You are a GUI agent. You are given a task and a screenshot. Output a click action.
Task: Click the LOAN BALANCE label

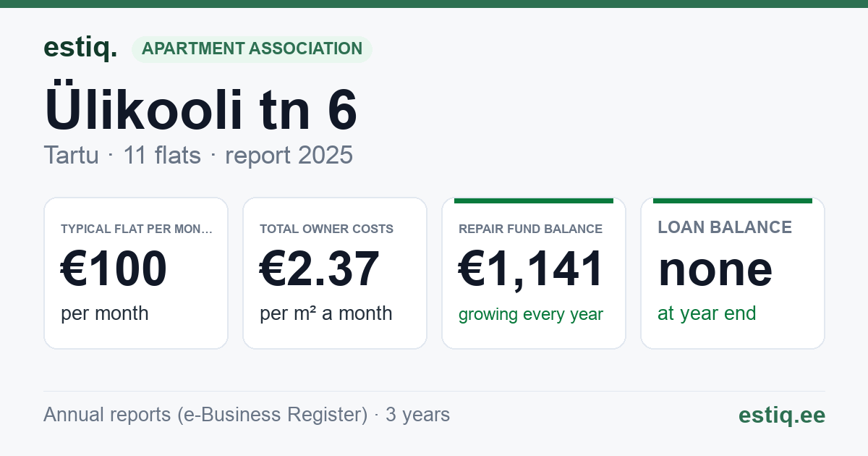tap(725, 227)
